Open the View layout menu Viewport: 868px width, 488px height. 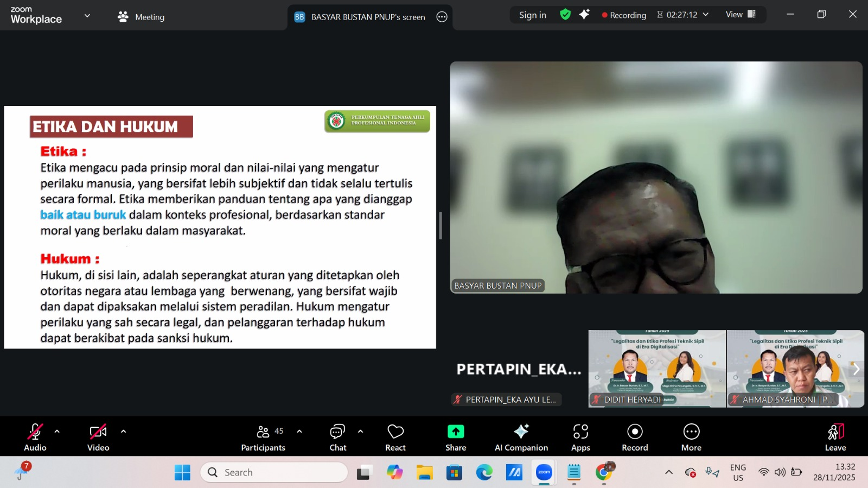[x=741, y=15]
